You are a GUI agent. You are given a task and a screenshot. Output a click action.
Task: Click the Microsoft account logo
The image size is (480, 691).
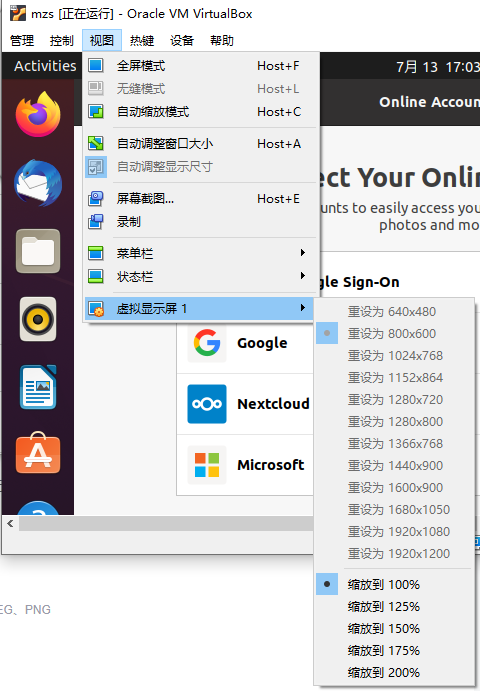pyautogui.click(x=207, y=465)
